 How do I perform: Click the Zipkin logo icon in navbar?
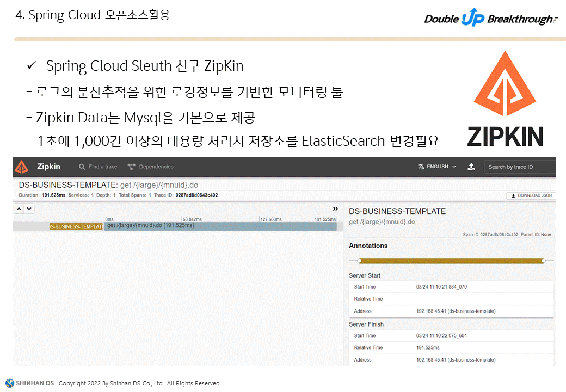pos(22,167)
